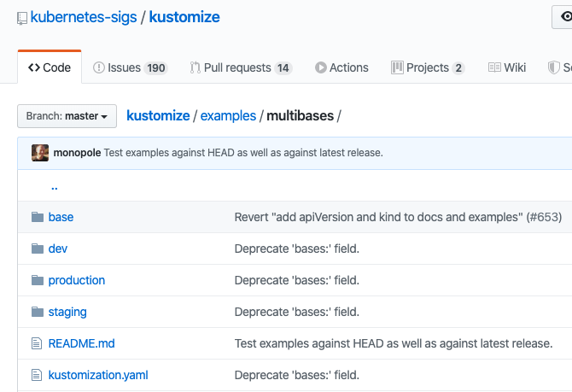
Task: Click the folder icon for production
Action: click(x=38, y=280)
